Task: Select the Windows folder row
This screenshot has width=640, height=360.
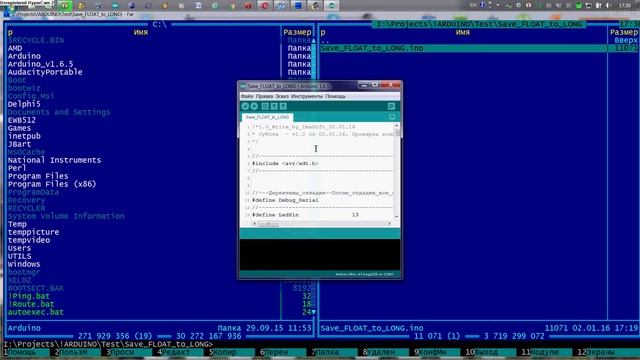Action: click(24, 264)
